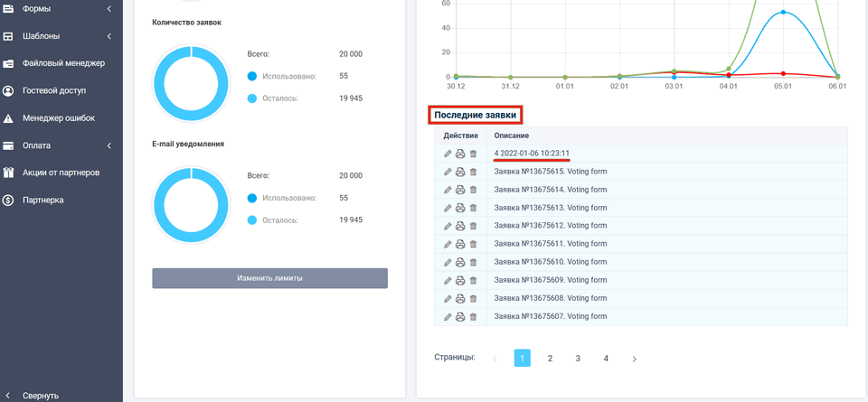Open the Партнерка menu item
Viewport: 868px width, 402px height.
pyautogui.click(x=43, y=200)
